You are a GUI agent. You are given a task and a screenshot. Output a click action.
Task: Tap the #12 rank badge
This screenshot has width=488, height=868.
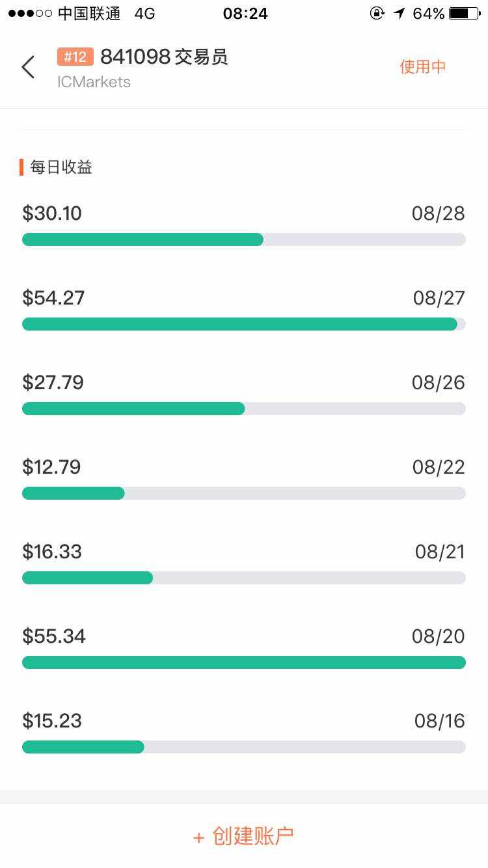[x=75, y=57]
